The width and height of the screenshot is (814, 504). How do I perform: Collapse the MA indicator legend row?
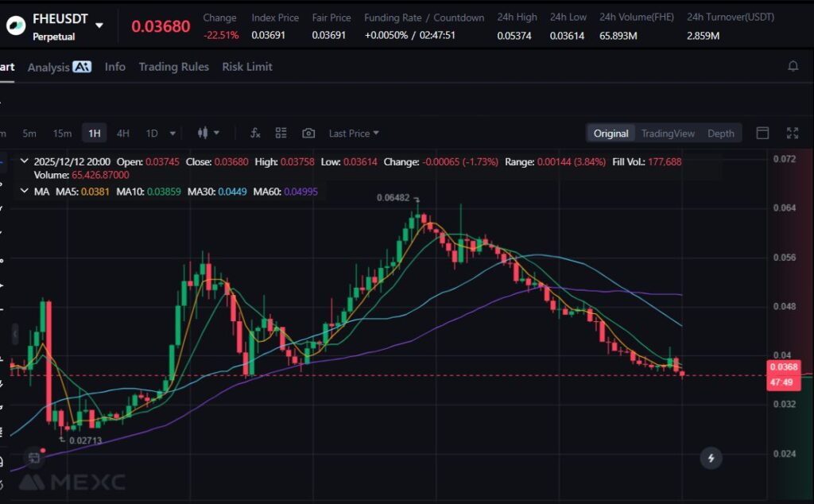point(24,192)
